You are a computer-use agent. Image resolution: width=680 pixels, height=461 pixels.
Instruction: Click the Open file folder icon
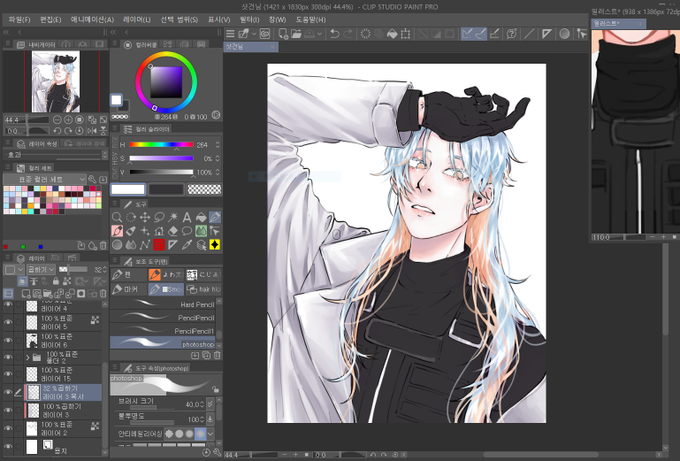pos(296,33)
